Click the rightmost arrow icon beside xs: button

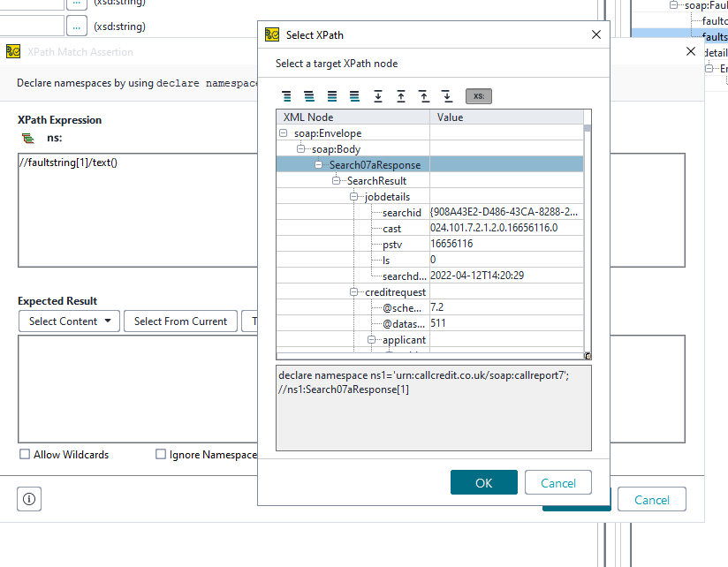447,95
